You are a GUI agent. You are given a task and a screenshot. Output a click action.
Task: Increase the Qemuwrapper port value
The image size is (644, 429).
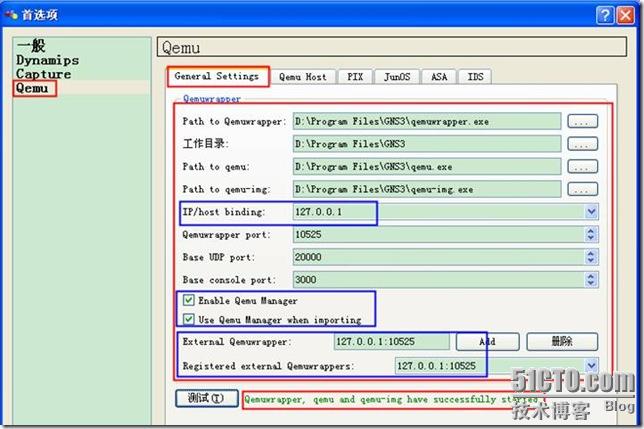(x=591, y=231)
